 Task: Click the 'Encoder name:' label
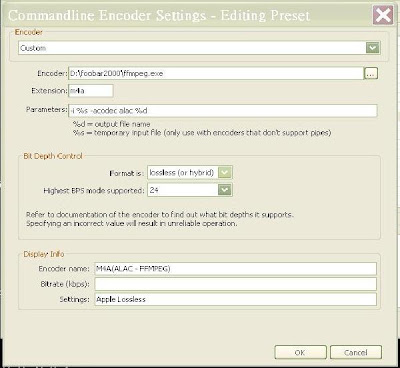click(x=64, y=269)
